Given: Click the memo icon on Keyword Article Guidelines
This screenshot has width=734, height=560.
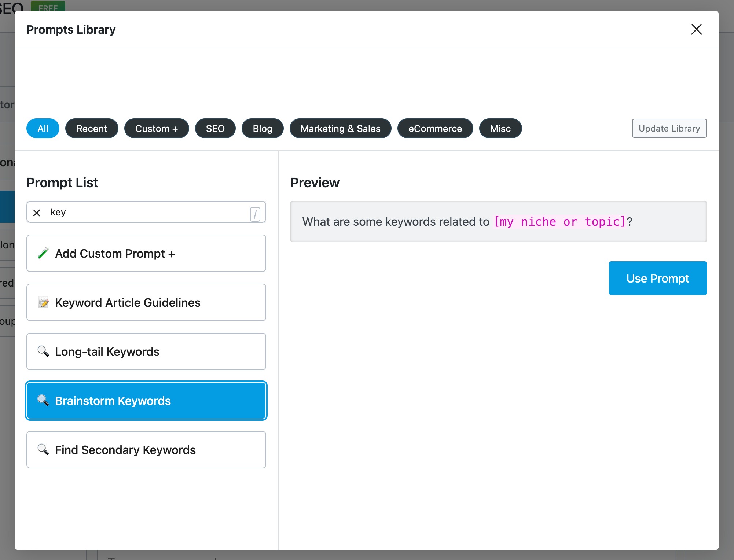Looking at the screenshot, I should click(43, 302).
